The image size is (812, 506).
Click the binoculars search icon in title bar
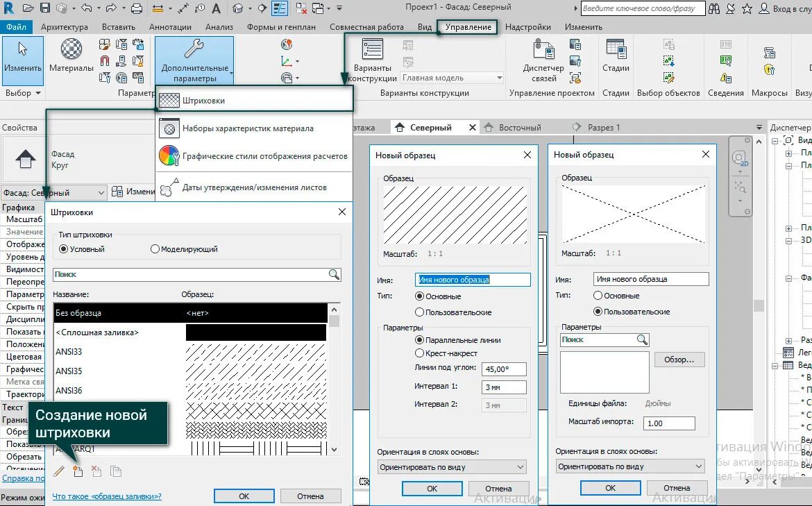coord(714,8)
